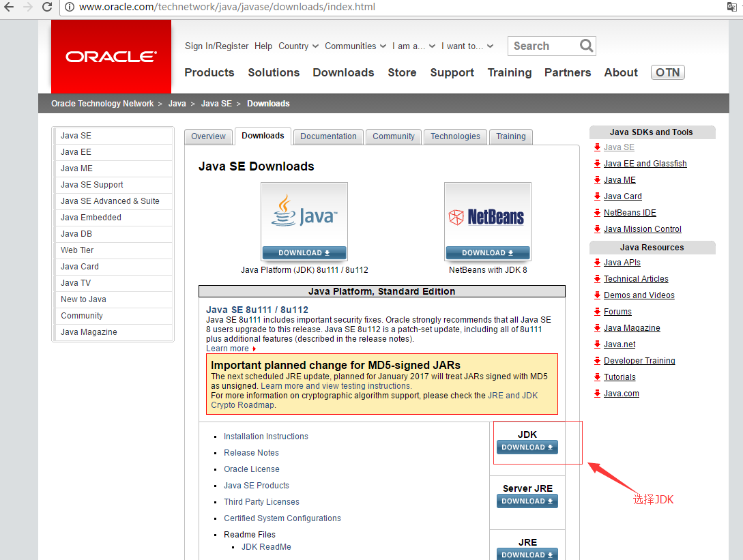Open the Communities dropdown

pos(355,46)
